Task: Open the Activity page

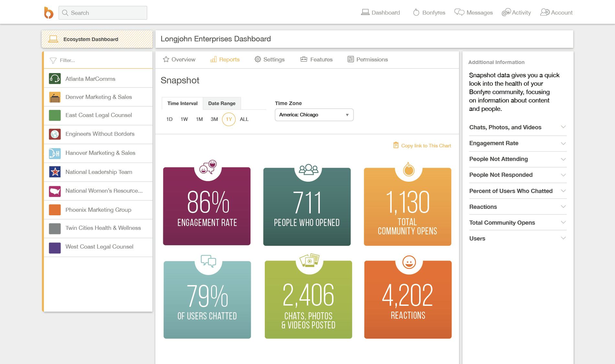Action: [516, 13]
